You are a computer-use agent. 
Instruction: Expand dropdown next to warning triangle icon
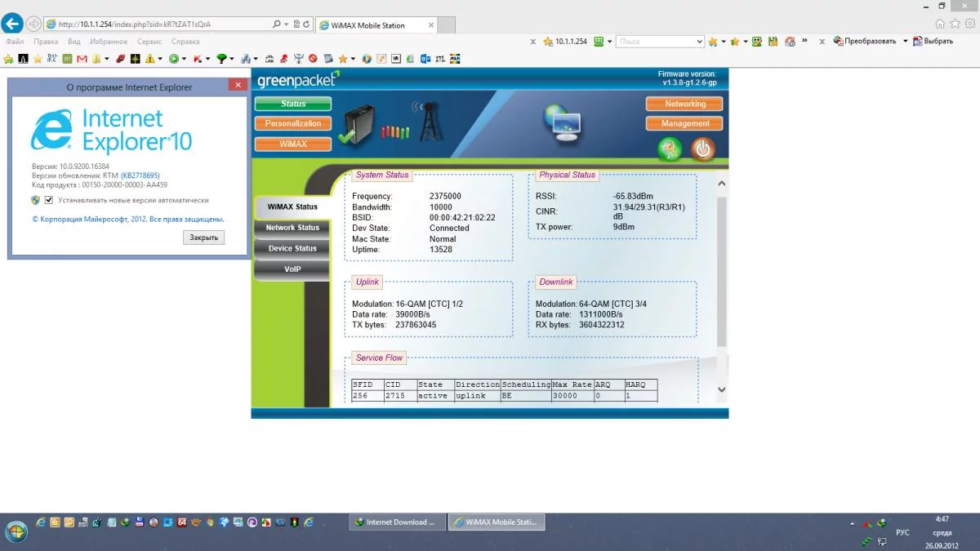pos(160,59)
